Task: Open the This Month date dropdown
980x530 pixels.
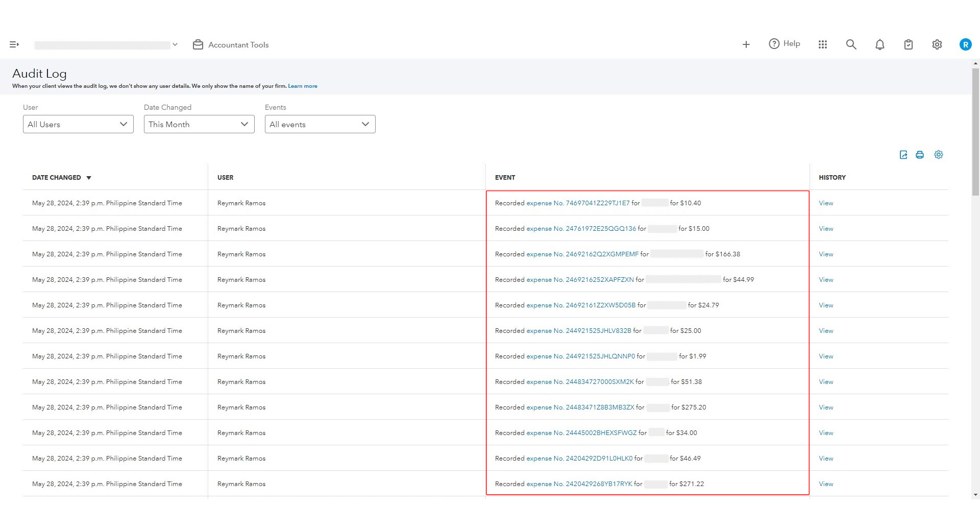Action: [x=199, y=124]
